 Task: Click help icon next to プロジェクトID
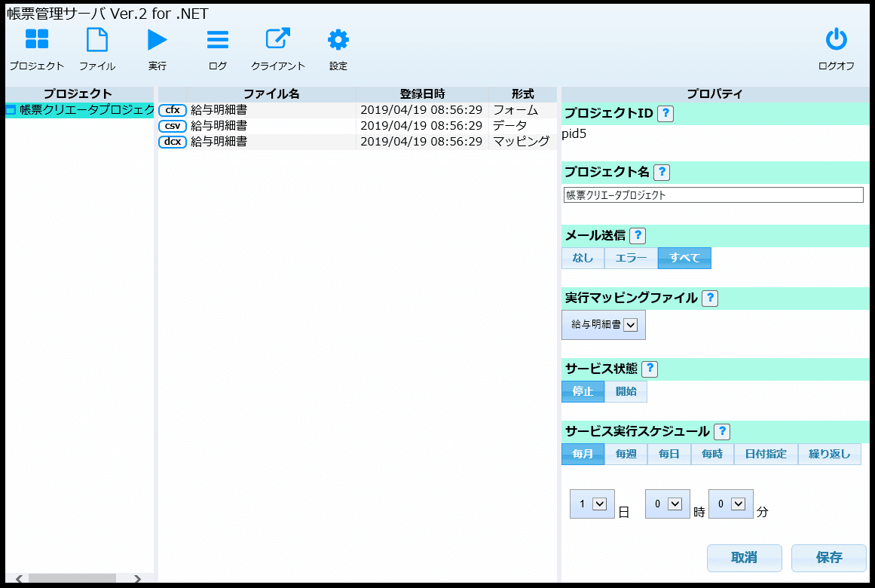tap(665, 113)
